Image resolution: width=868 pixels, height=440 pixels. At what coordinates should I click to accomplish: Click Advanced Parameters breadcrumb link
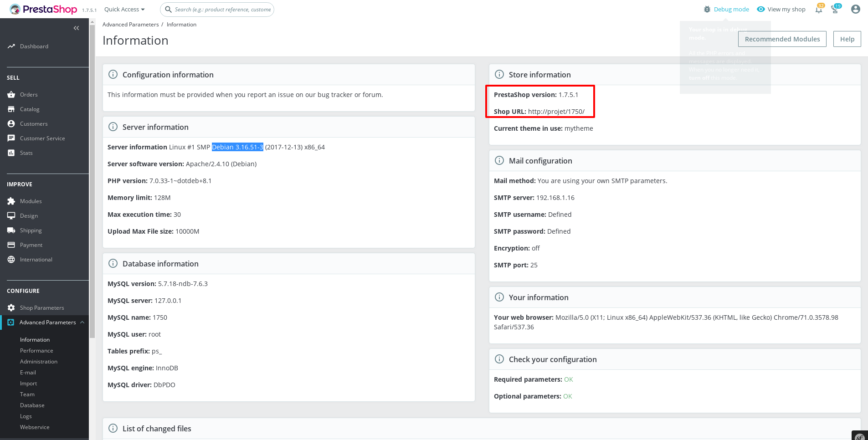pyautogui.click(x=131, y=25)
